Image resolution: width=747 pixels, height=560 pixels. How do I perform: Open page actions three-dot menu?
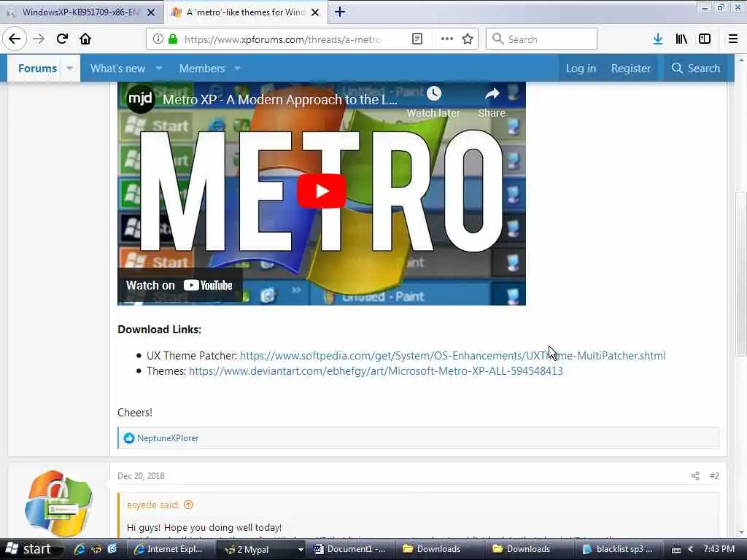tap(447, 39)
